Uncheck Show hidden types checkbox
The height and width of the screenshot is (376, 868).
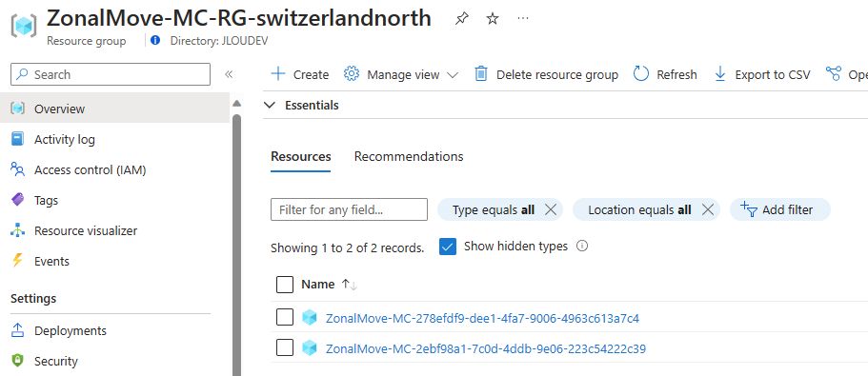447,247
